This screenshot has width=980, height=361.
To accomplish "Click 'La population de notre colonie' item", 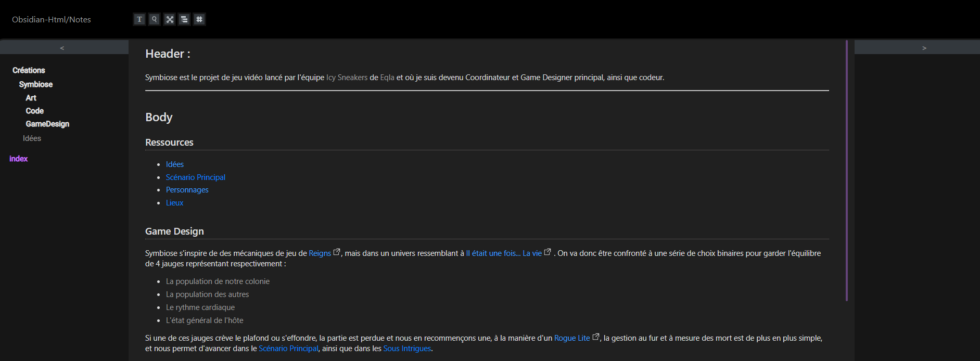I will click(218, 281).
